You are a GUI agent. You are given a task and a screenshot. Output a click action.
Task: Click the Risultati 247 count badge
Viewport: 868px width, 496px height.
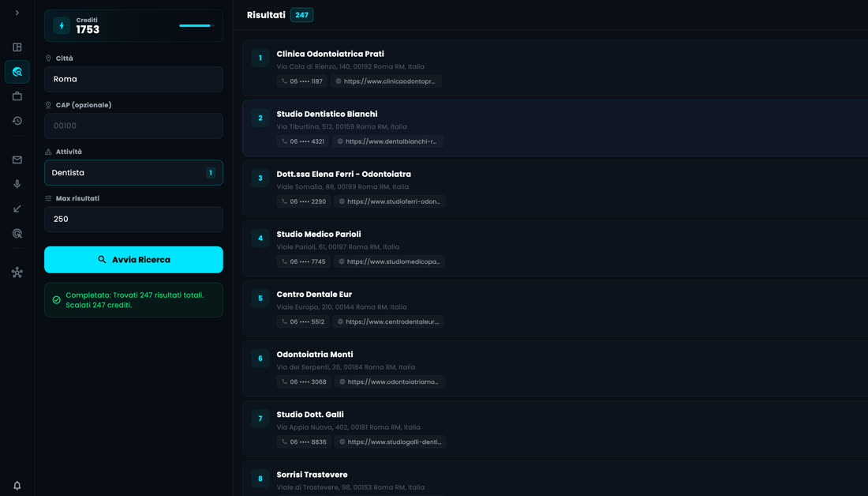pos(301,15)
